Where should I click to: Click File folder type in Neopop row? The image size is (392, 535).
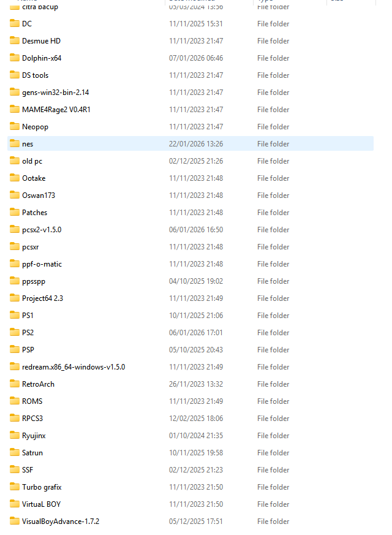273,127
